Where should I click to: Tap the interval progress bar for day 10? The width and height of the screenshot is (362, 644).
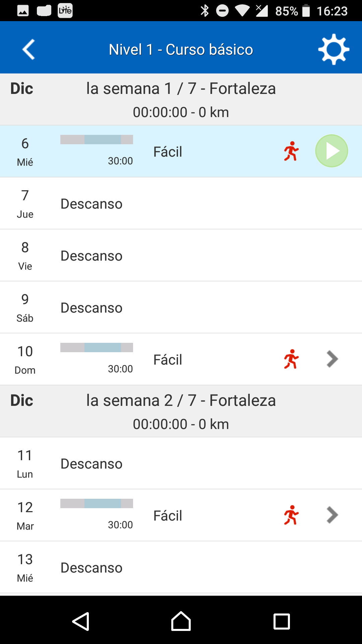(97, 347)
